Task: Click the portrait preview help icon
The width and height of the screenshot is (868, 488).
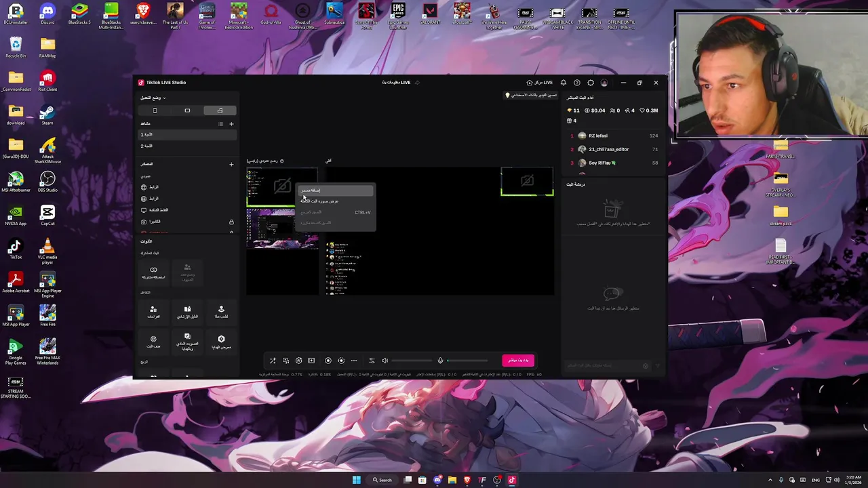Action: (282, 161)
